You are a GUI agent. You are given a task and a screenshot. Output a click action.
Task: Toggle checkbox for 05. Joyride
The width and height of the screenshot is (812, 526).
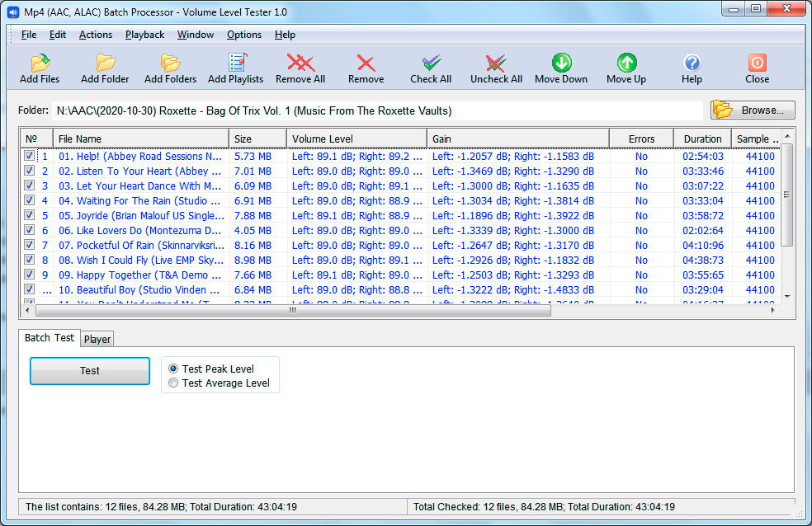(x=29, y=214)
